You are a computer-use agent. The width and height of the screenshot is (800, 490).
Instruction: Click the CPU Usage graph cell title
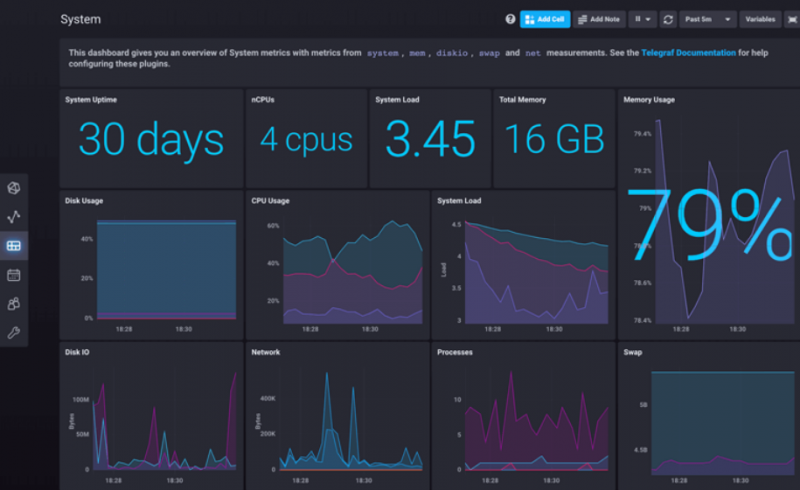pos(270,201)
